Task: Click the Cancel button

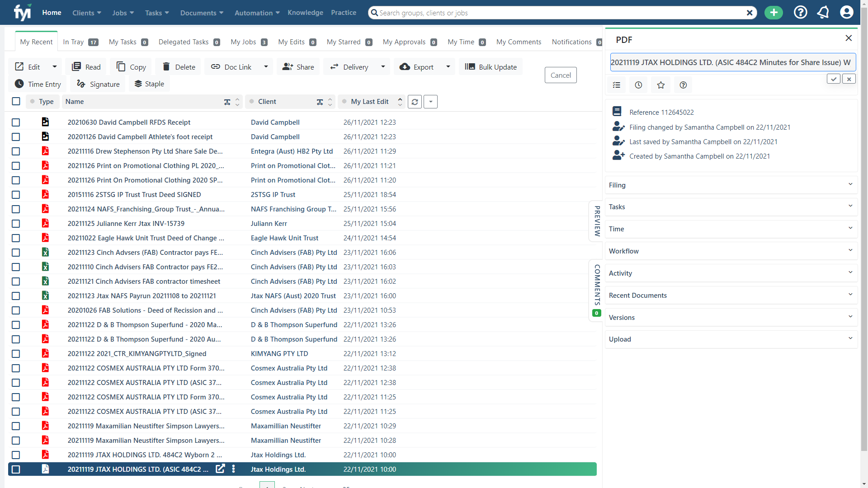Action: pyautogui.click(x=561, y=75)
